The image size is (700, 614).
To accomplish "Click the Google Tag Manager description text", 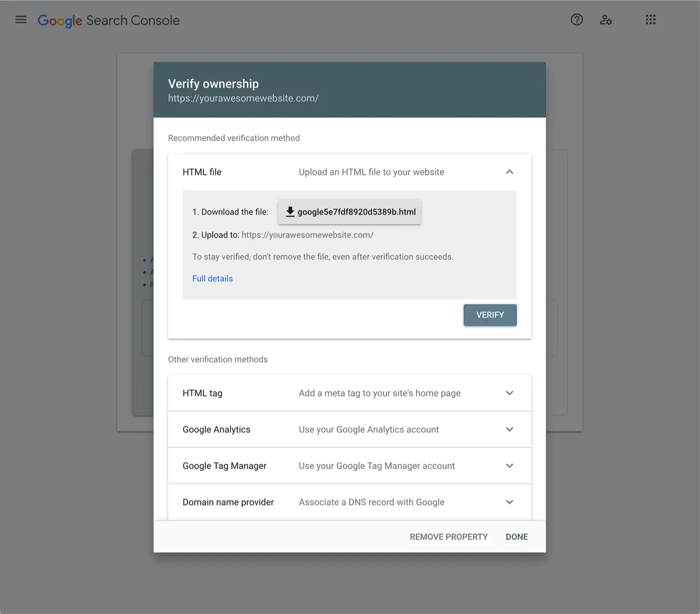I will click(376, 466).
